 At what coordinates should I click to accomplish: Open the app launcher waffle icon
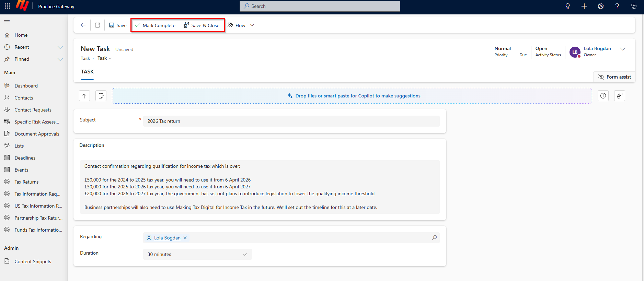pyautogui.click(x=7, y=6)
